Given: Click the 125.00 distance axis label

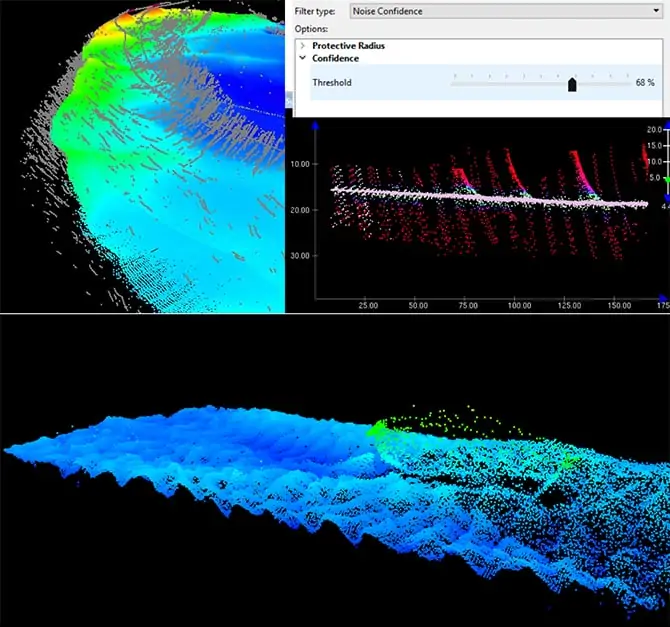Looking at the screenshot, I should click(569, 306).
